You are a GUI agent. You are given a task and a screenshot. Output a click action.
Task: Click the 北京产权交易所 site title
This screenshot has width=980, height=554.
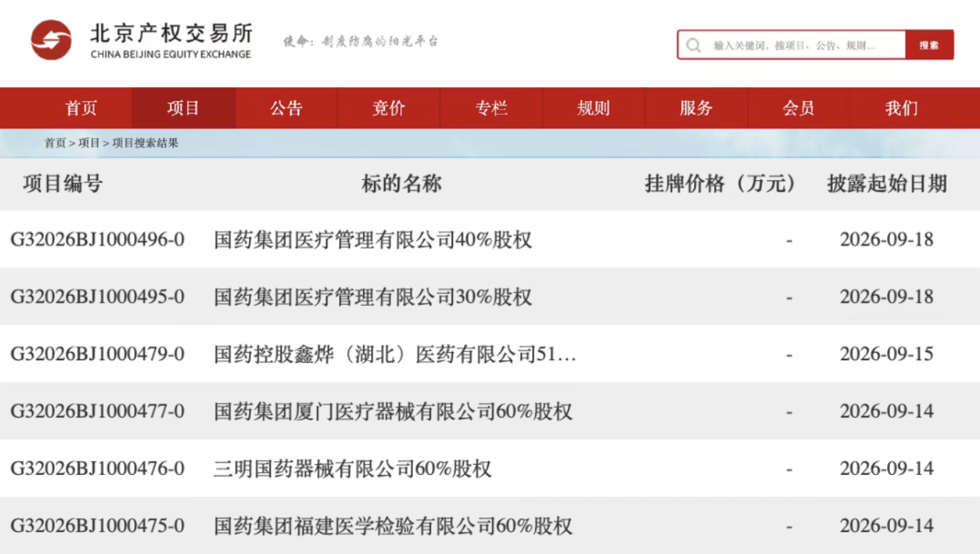pos(171,33)
